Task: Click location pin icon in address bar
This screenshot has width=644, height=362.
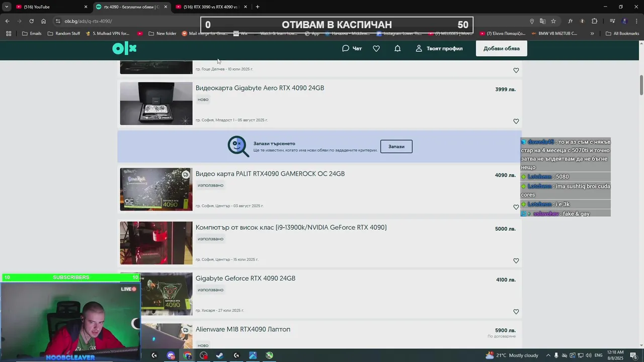Action: [532, 21]
